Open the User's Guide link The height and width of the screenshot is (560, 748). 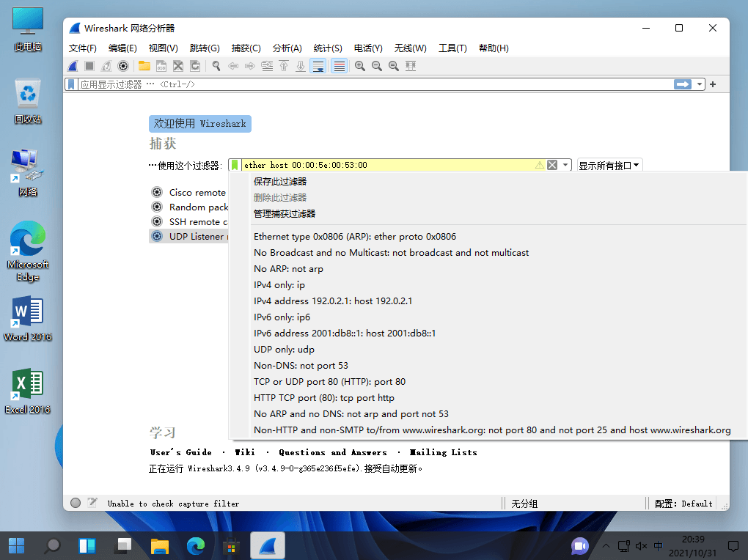181,452
